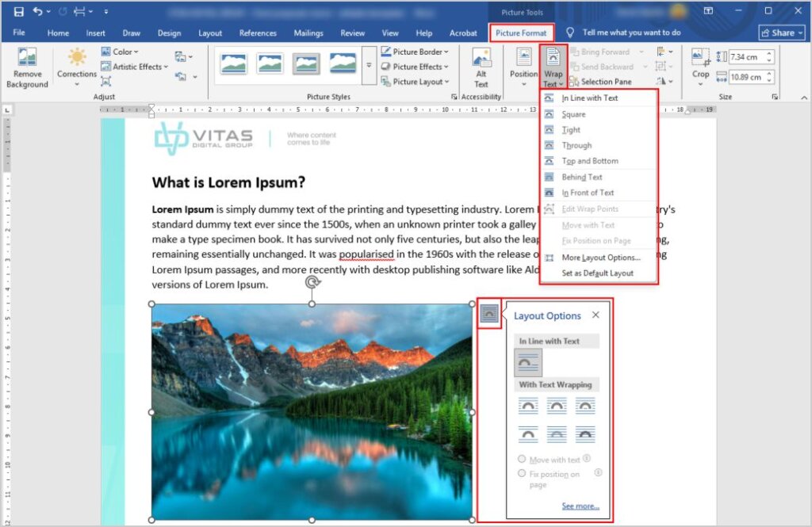Choose the In Front of Text icon in Layout Options
Screen dimensions: 812x527
[585, 433]
